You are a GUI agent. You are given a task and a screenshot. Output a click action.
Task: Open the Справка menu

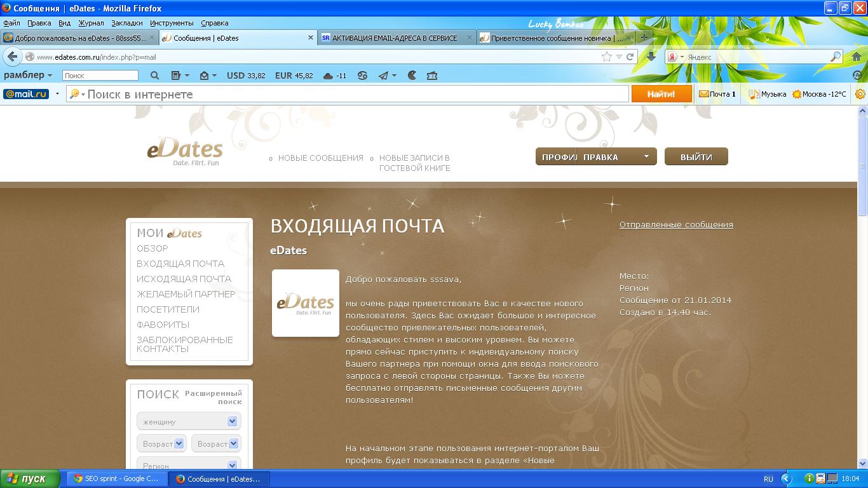(215, 23)
